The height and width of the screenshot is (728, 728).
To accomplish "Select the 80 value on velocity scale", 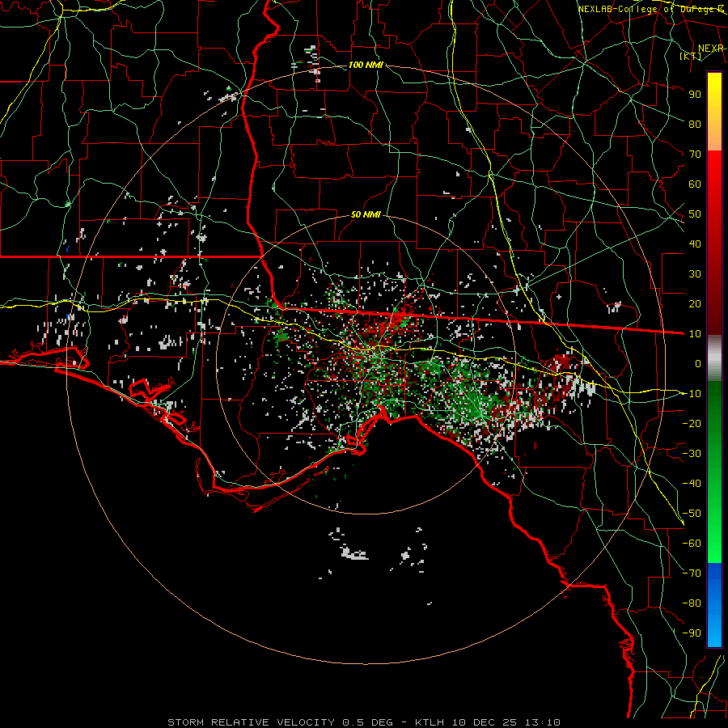I will pos(695,124).
